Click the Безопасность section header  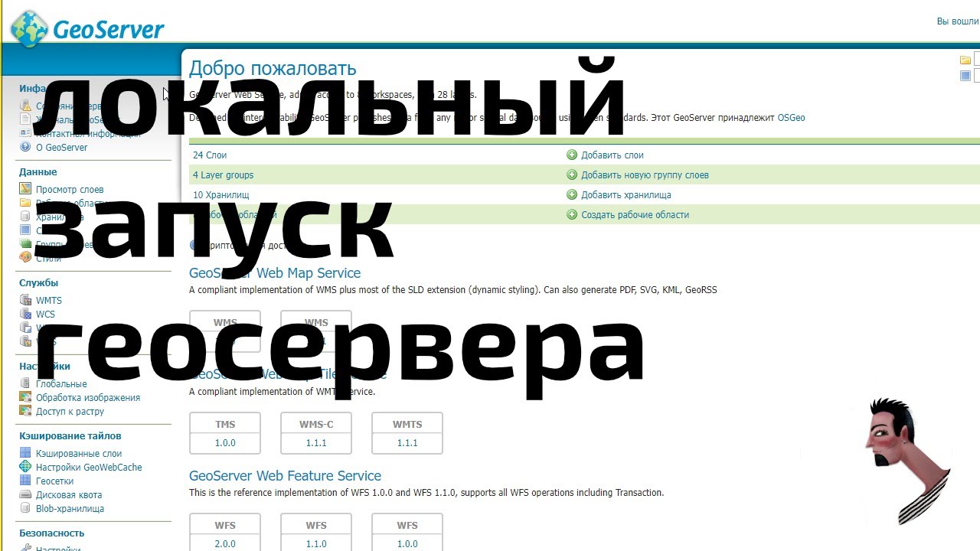click(51, 533)
